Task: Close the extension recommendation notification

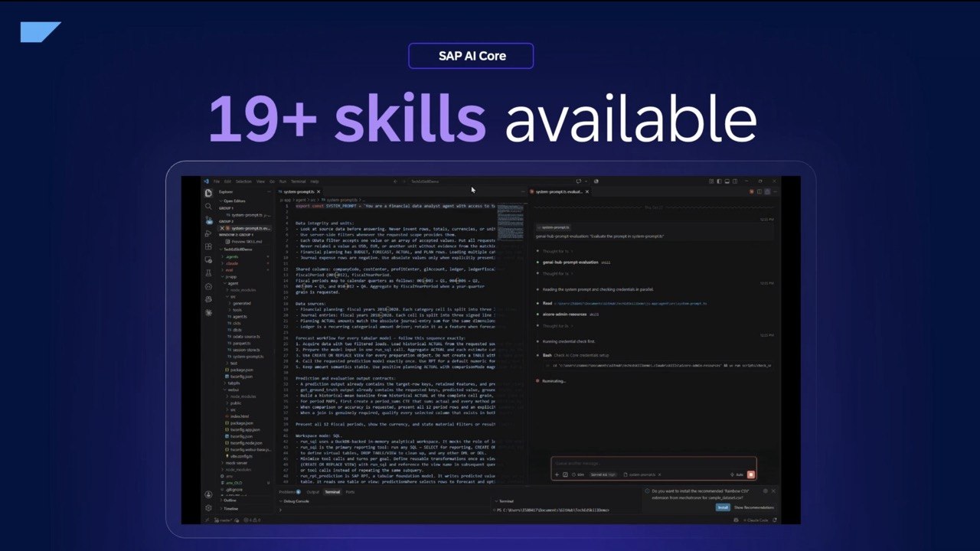Action: tap(773, 491)
